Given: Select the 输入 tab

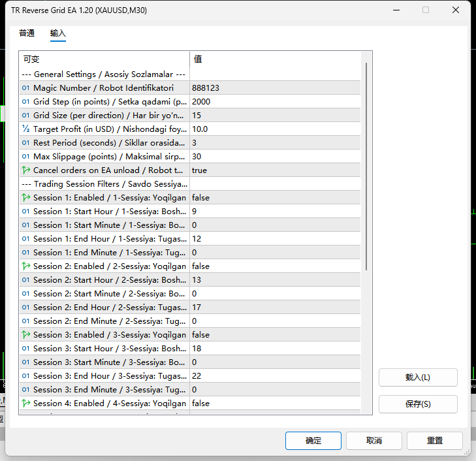Looking at the screenshot, I should click(x=58, y=33).
